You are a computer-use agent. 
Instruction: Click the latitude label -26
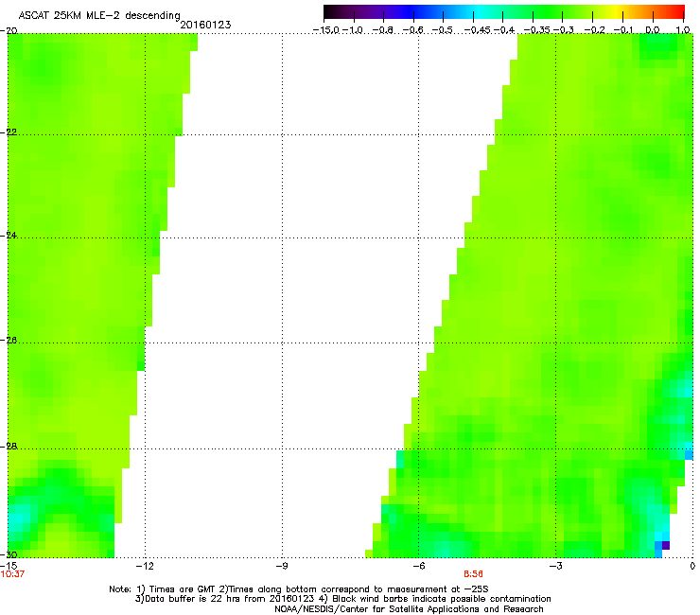pos(9,341)
